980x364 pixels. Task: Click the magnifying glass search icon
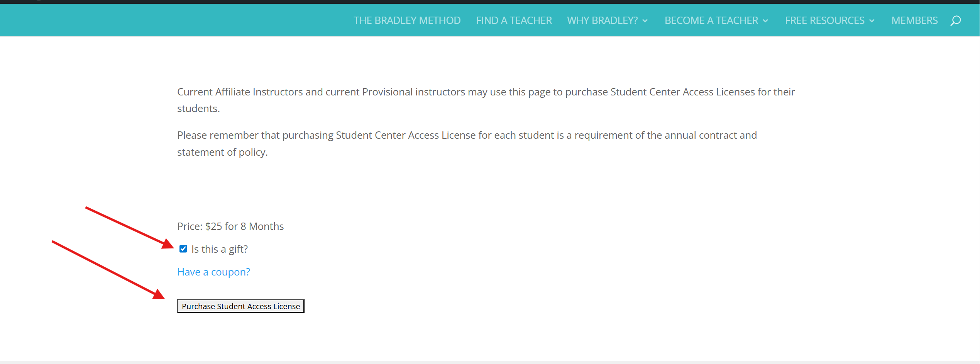956,20
